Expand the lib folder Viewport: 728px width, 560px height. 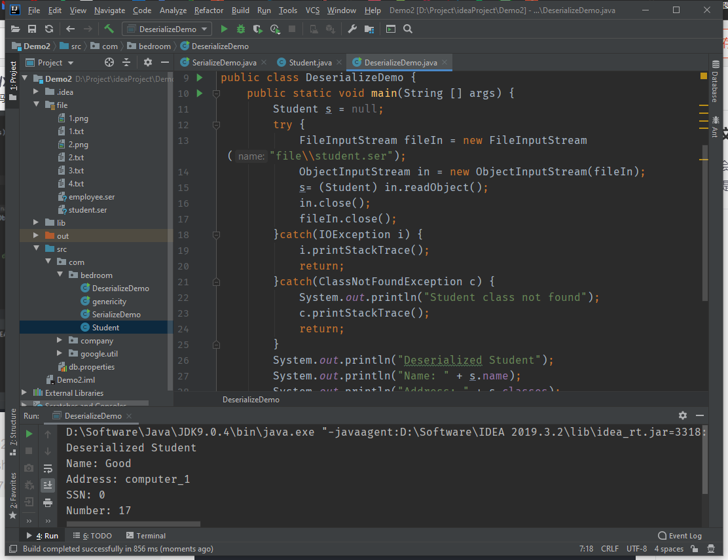tap(36, 222)
